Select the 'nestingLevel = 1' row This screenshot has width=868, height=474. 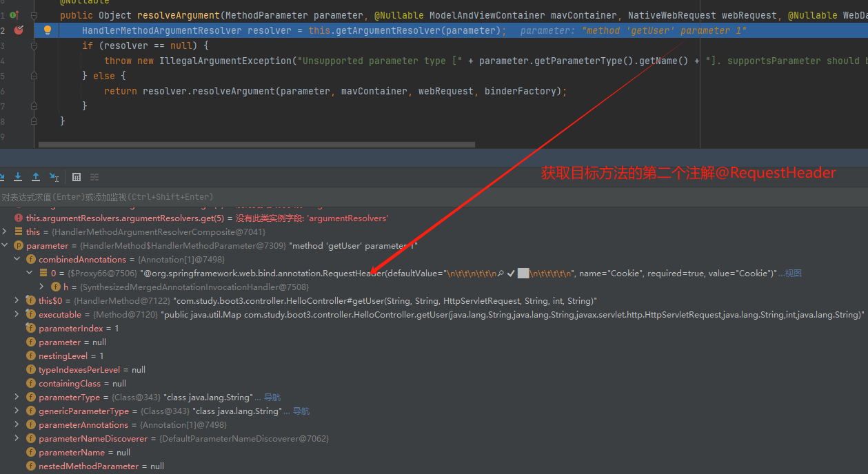tap(434, 355)
